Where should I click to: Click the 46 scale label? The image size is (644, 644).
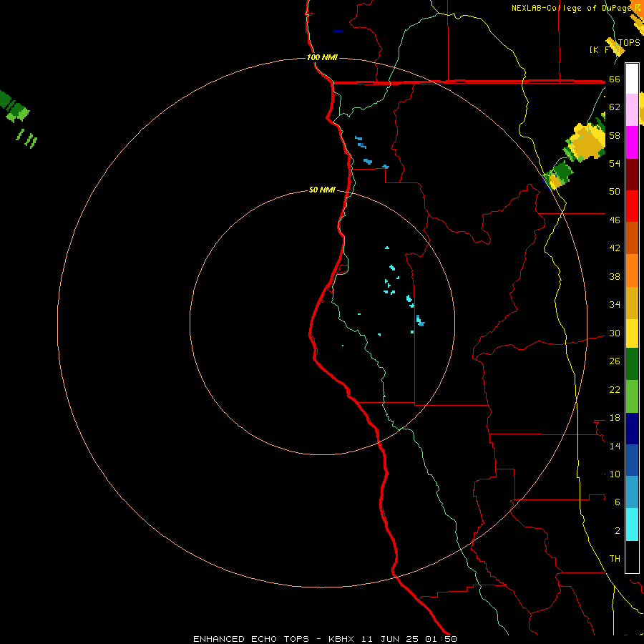615,220
